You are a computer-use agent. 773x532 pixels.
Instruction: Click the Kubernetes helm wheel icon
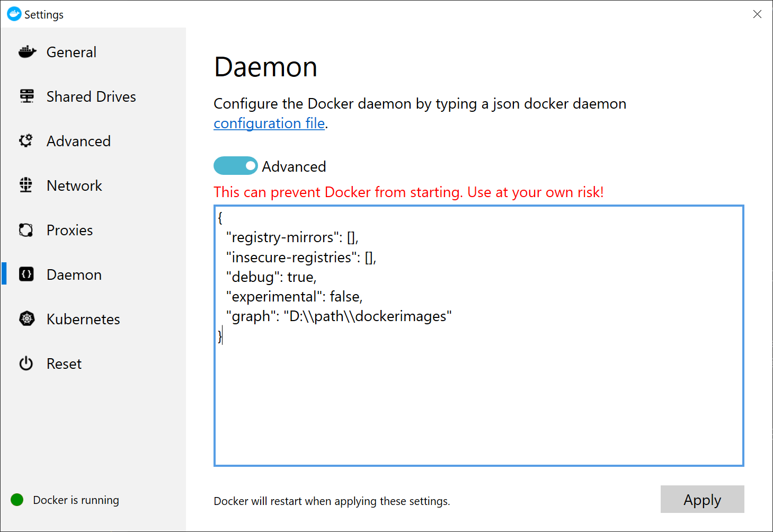(27, 318)
